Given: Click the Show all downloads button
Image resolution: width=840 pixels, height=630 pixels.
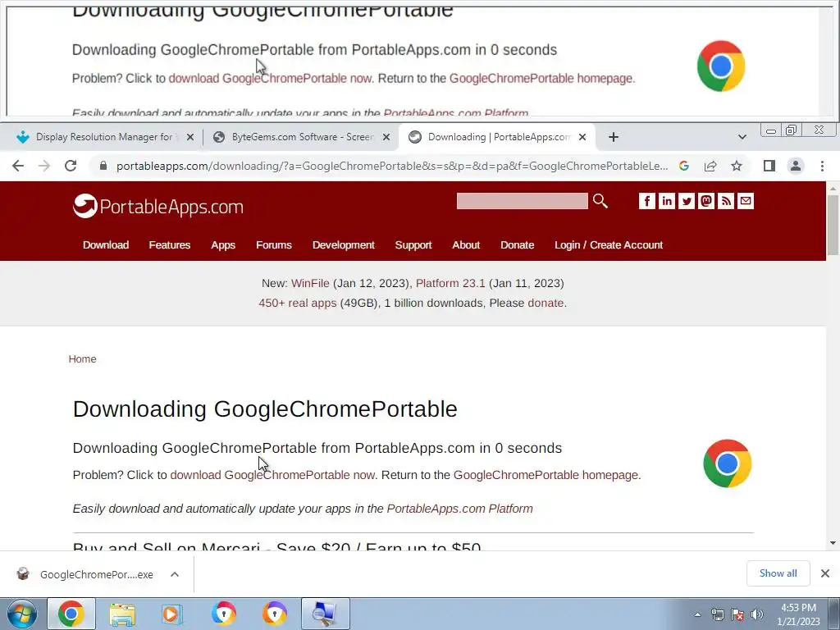Looking at the screenshot, I should [778, 573].
